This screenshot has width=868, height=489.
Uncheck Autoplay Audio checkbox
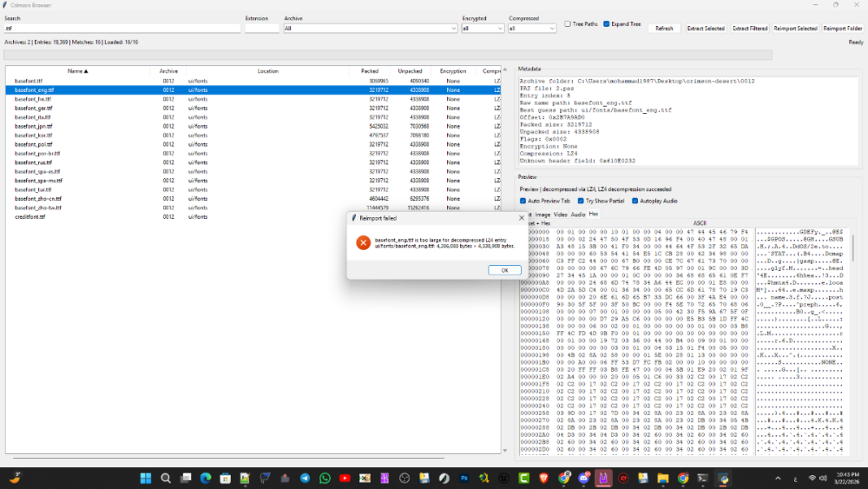pyautogui.click(x=635, y=201)
